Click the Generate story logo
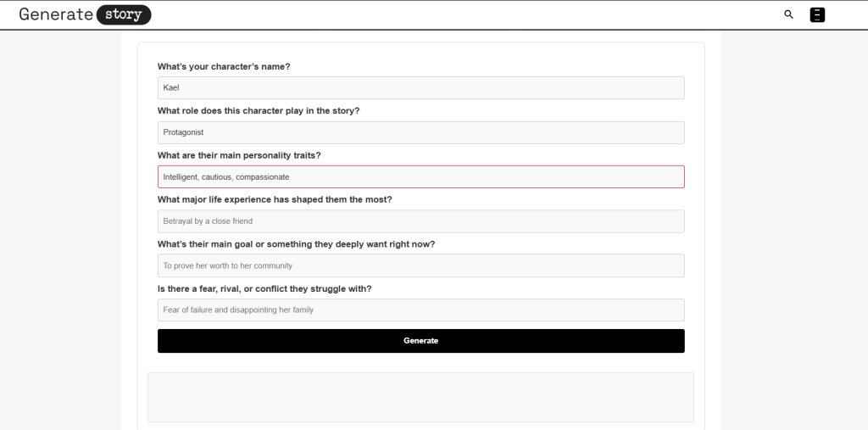868x430 pixels. (x=85, y=14)
